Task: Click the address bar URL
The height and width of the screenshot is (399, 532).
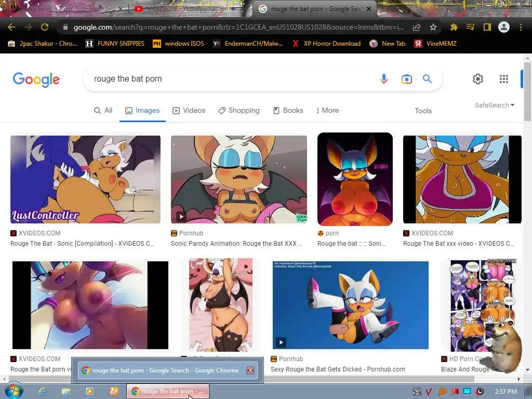Action: (239, 27)
